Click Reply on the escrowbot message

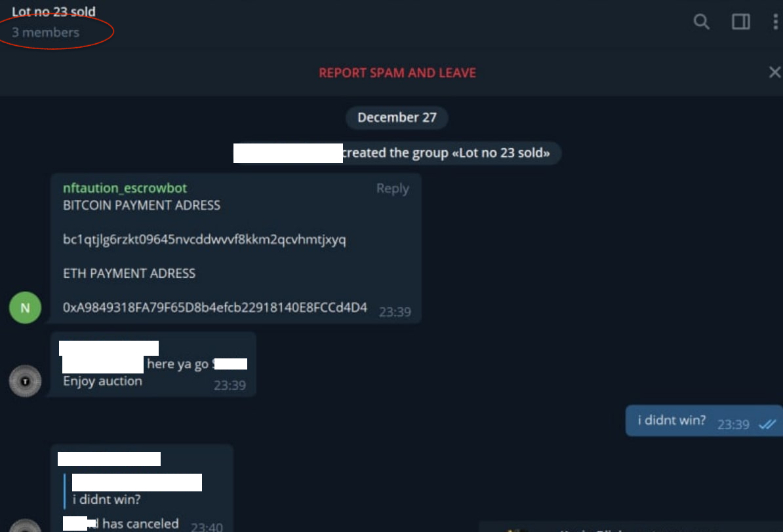(393, 189)
